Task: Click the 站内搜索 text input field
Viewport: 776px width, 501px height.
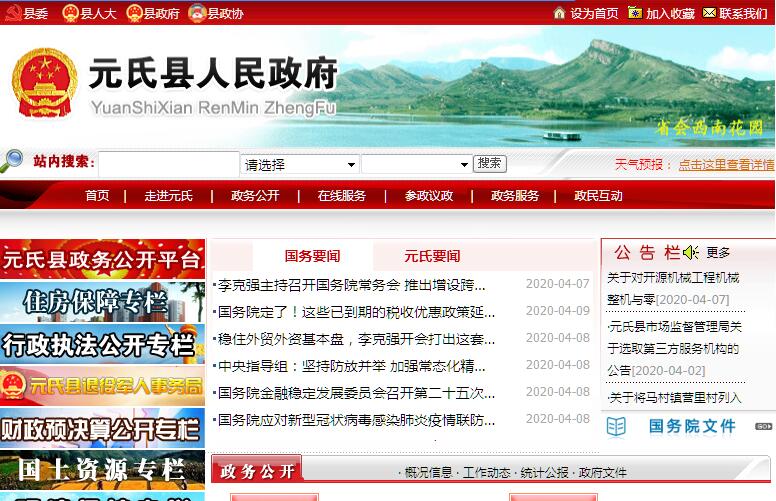Action: click(168, 164)
